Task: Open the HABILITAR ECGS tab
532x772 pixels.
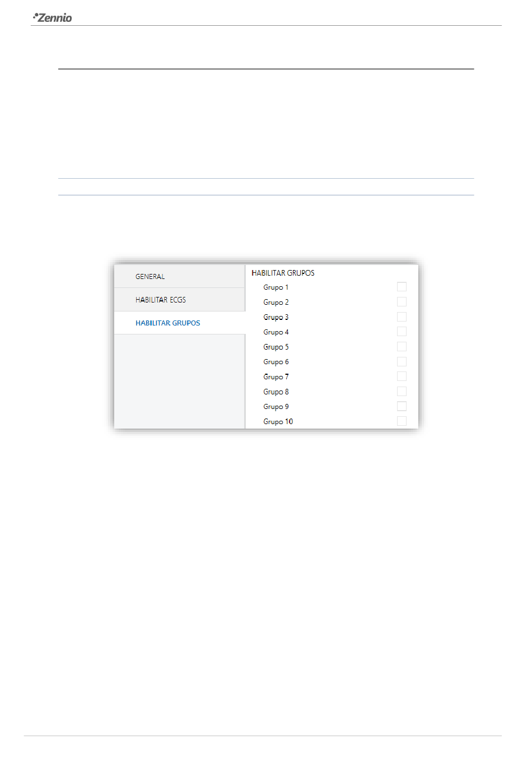Action: tap(179, 300)
